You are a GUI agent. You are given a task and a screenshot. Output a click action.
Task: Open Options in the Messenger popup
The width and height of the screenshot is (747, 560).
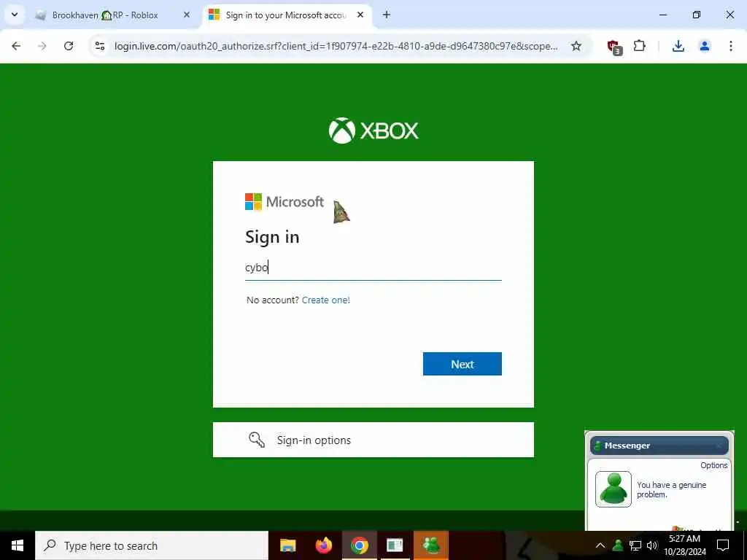[x=713, y=465]
